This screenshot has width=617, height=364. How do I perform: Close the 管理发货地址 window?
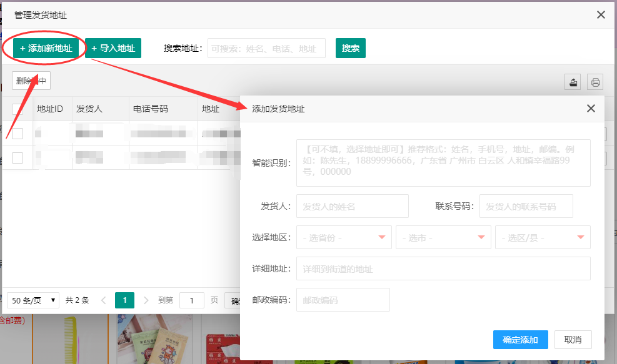click(601, 15)
